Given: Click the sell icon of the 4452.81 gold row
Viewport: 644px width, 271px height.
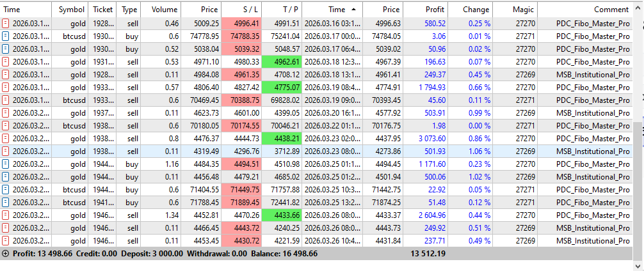Looking at the screenshot, I should pos(6,215).
